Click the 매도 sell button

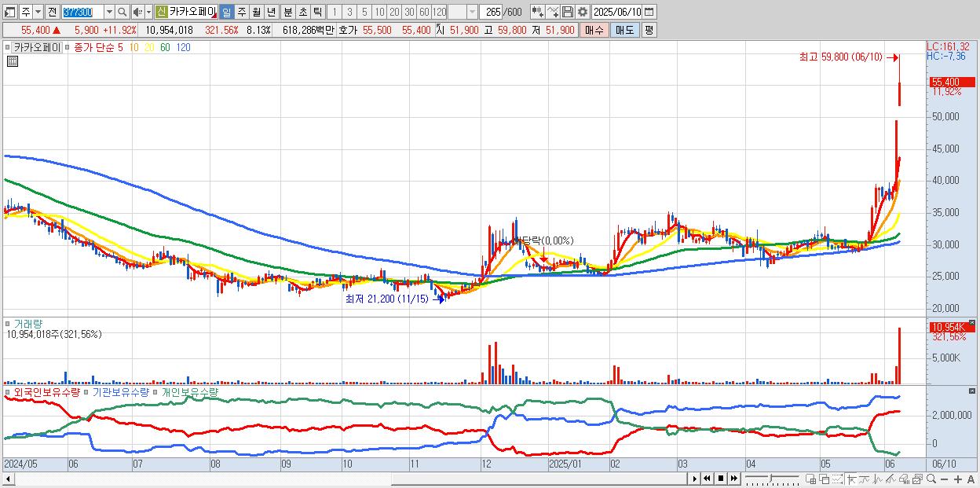coord(625,30)
